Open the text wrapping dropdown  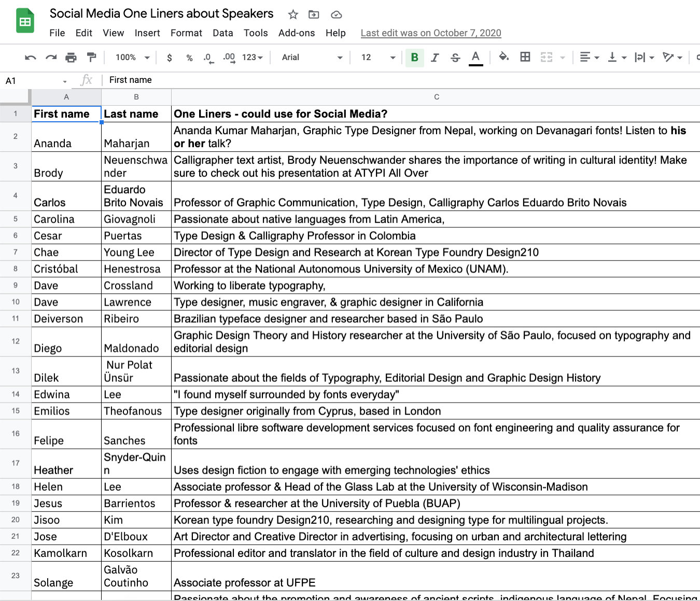(x=645, y=58)
